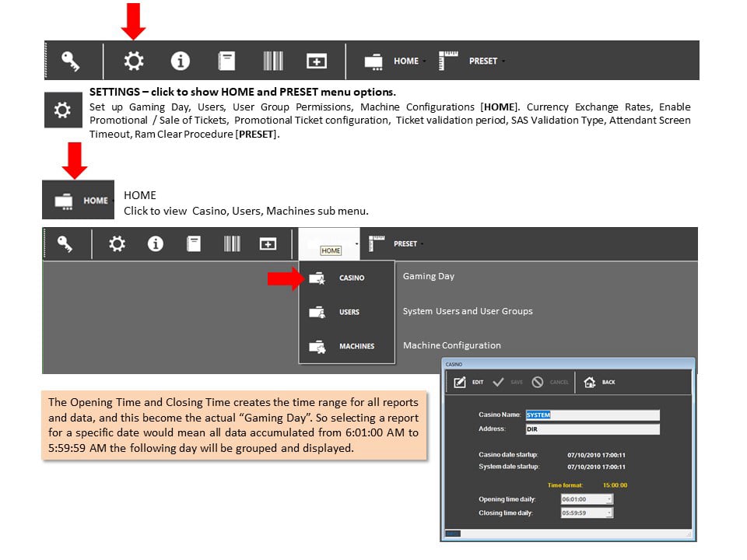Click the standalone HOME button beside 'Click to view'
The image size is (747, 560).
[x=78, y=200]
